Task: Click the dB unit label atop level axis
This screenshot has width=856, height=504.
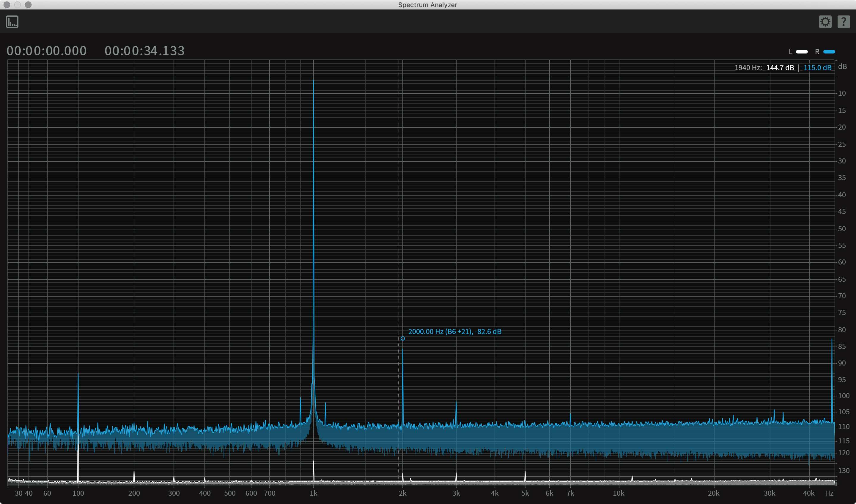Action: 842,67
